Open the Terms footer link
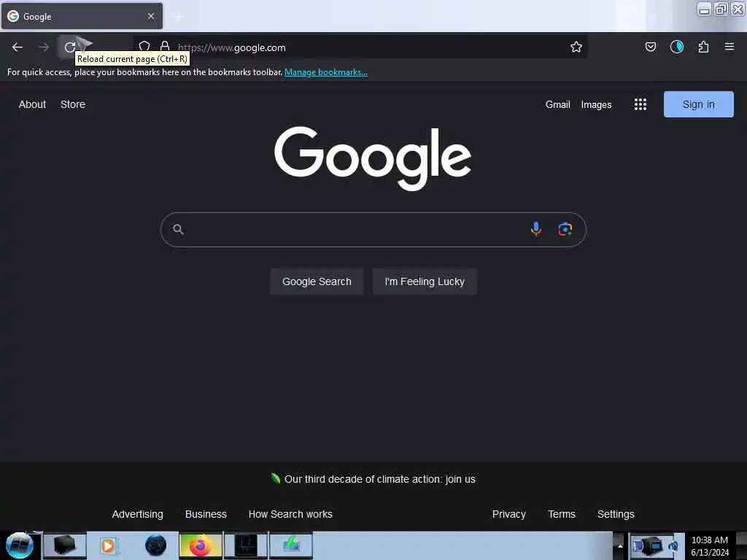The image size is (747, 560). pyautogui.click(x=562, y=514)
